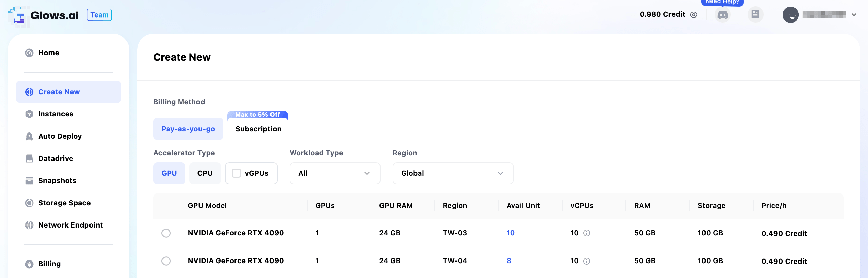This screenshot has height=278, width=868.
Task: Click the Billing dollar icon
Action: pyautogui.click(x=29, y=264)
